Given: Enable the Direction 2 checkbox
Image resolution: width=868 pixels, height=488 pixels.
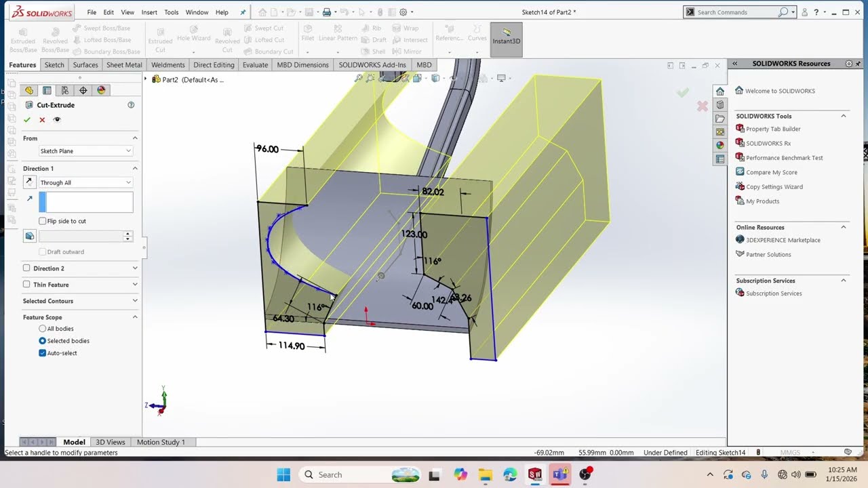Looking at the screenshot, I should pos(26,268).
